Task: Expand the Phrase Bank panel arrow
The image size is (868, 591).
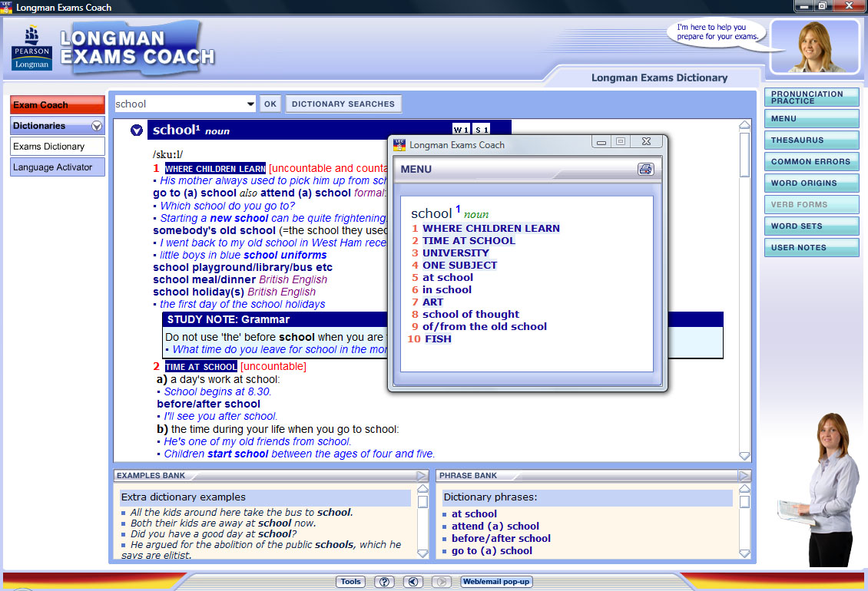Action: [744, 476]
